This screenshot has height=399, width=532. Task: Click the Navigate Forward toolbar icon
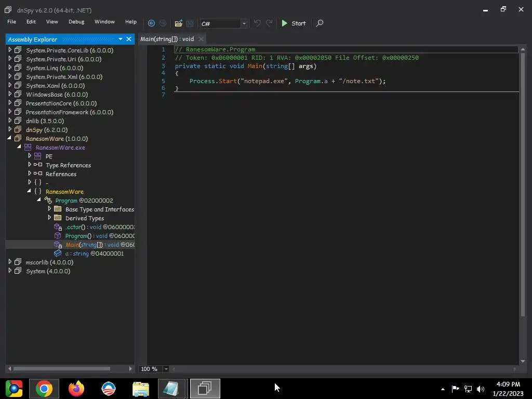163,23
